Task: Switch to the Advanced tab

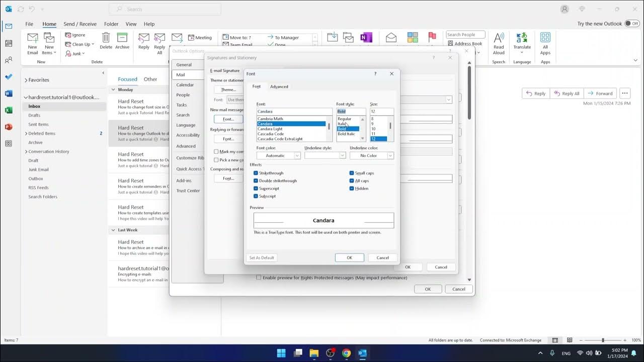Action: click(279, 86)
